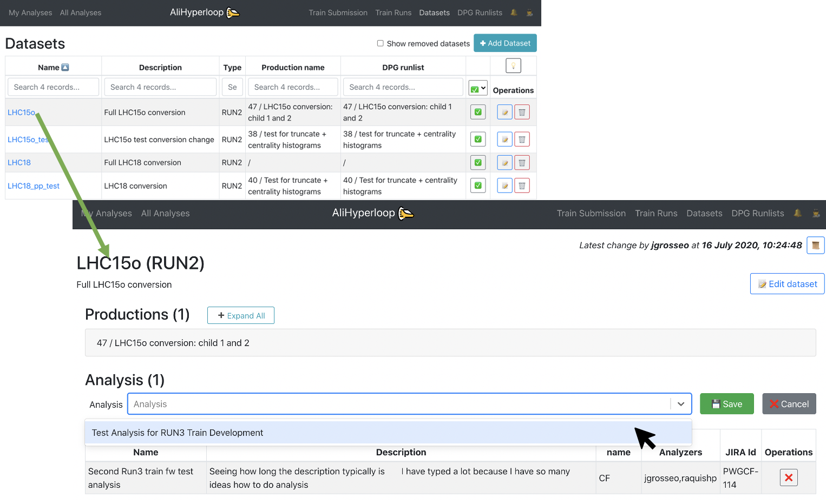Open DPG Runlists in lower navbar
The image size is (826, 504).
[757, 214]
